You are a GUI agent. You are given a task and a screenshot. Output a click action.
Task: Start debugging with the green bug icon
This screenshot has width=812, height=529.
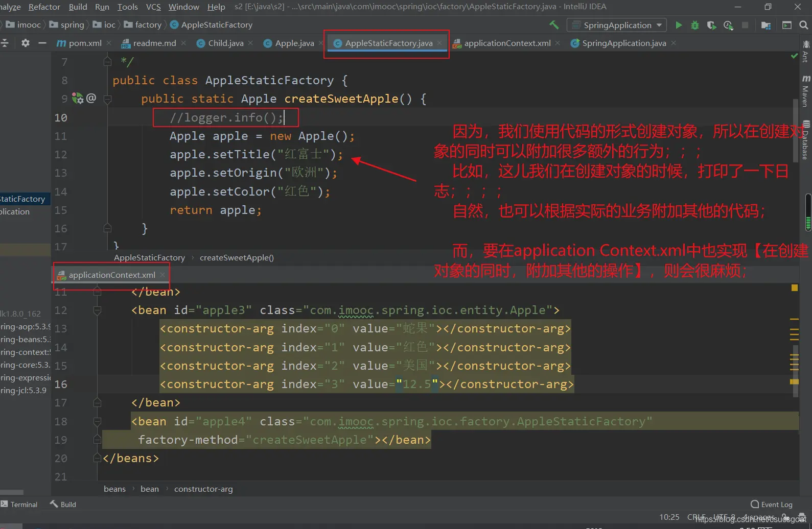(694, 25)
